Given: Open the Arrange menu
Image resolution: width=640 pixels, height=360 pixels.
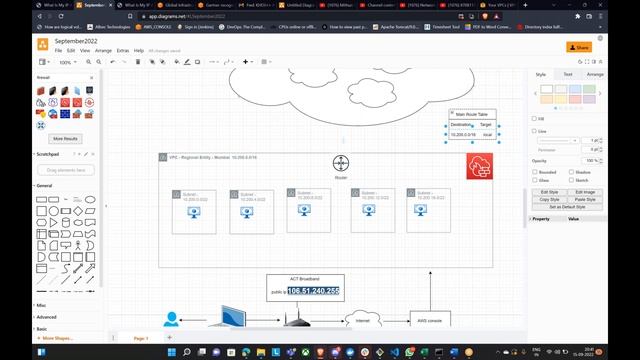Looking at the screenshot, I should [x=103, y=51].
